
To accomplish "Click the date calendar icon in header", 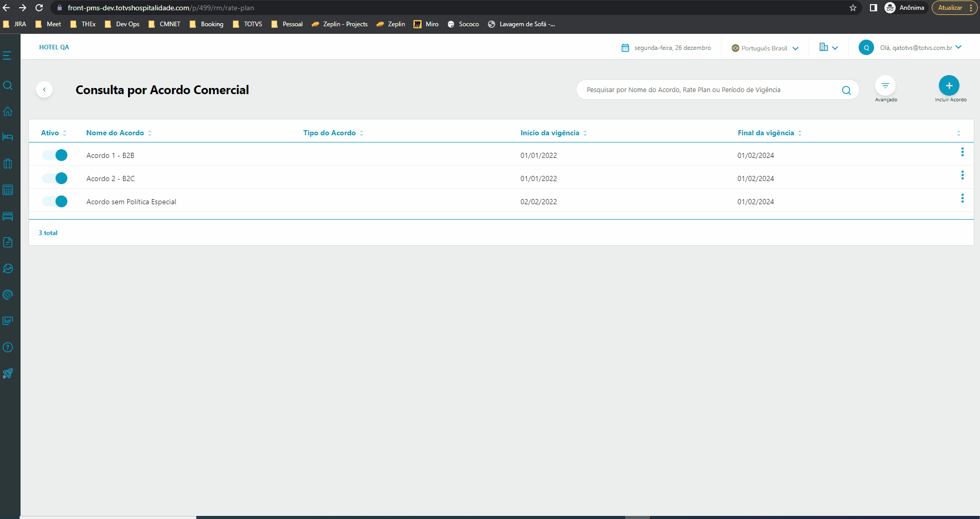I will click(x=625, y=48).
